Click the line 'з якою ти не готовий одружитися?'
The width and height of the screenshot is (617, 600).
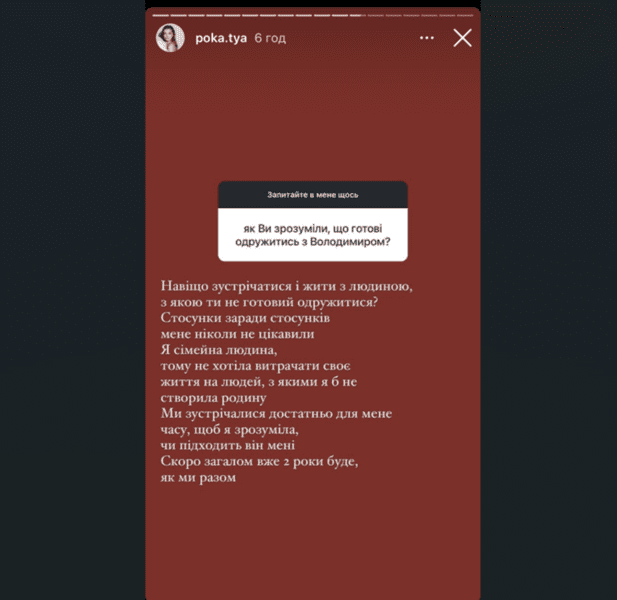pyautogui.click(x=269, y=302)
